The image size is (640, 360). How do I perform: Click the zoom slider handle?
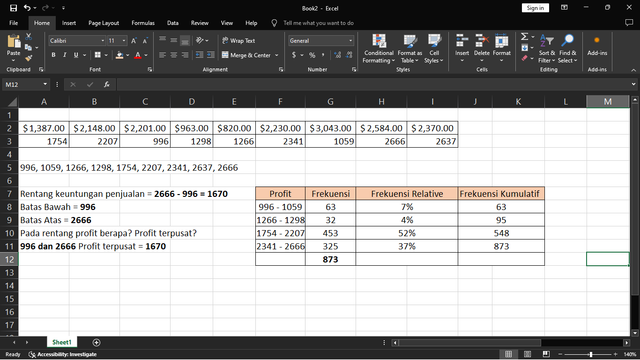[591, 354]
